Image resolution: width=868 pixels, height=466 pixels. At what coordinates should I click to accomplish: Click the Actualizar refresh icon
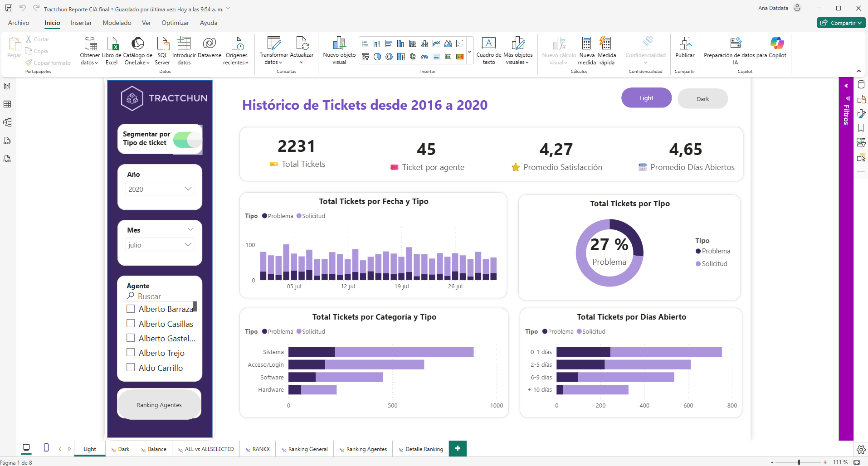coord(302,43)
